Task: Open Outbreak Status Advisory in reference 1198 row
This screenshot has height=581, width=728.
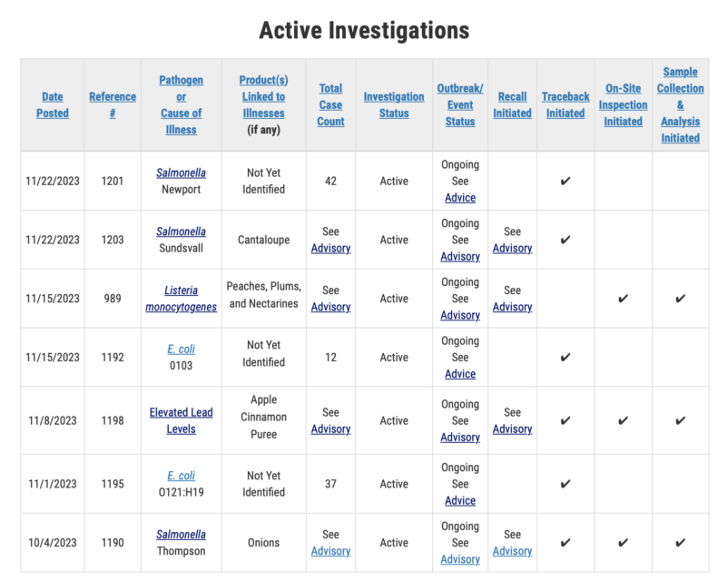Action: point(460,438)
